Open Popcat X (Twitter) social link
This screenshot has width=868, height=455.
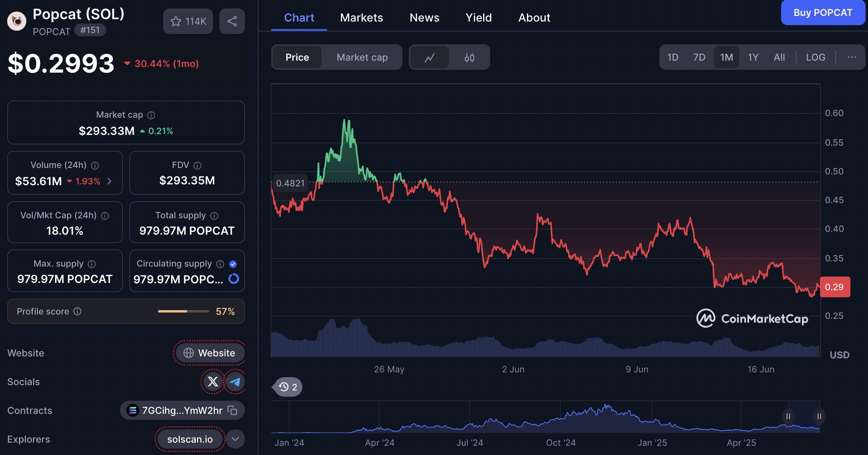213,382
